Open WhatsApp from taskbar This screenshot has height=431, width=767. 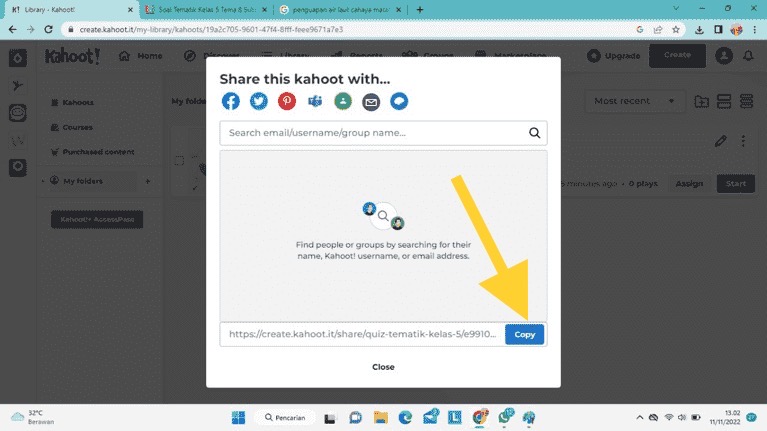[x=505, y=417]
